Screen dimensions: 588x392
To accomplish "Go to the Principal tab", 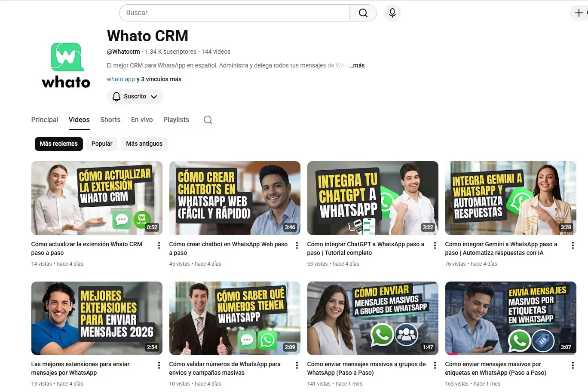I will [45, 120].
